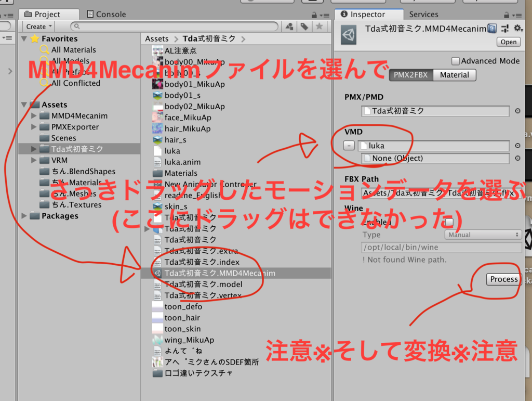Toggle the Inspector panel lock icon

tap(506, 15)
